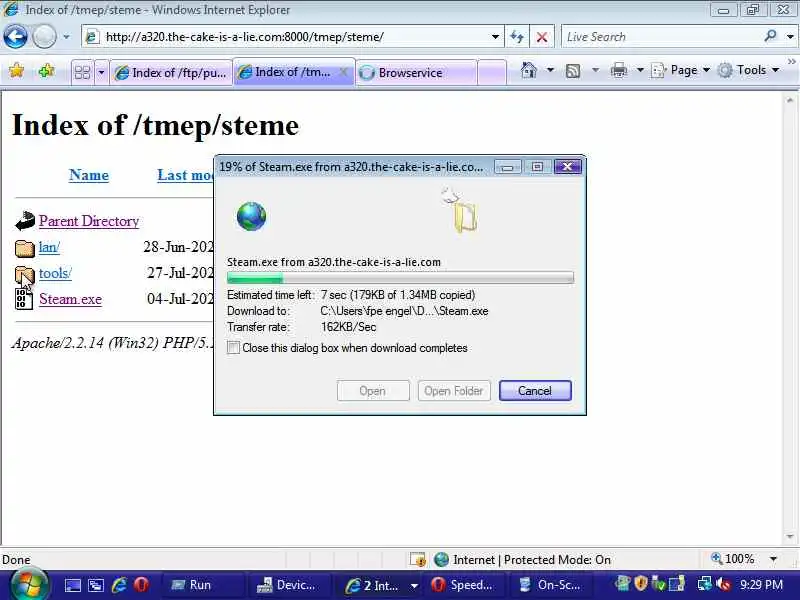Image resolution: width=800 pixels, height=600 pixels.
Task: Cancel the Steam.exe download
Action: click(535, 391)
